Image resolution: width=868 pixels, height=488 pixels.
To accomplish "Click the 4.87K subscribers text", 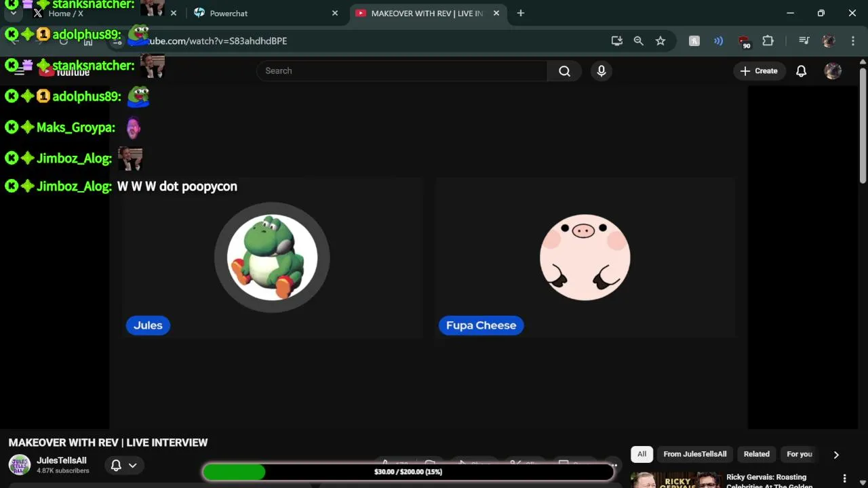I will point(62,470).
